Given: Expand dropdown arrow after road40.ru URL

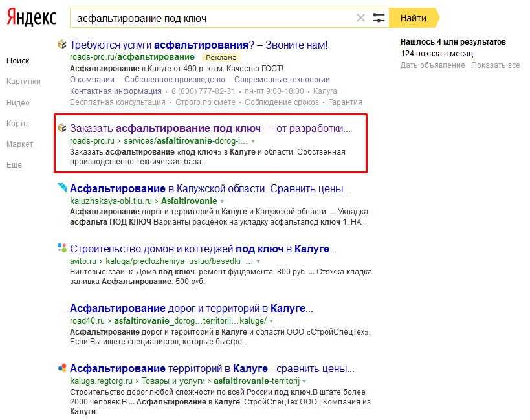Looking at the screenshot, I should [x=271, y=321].
